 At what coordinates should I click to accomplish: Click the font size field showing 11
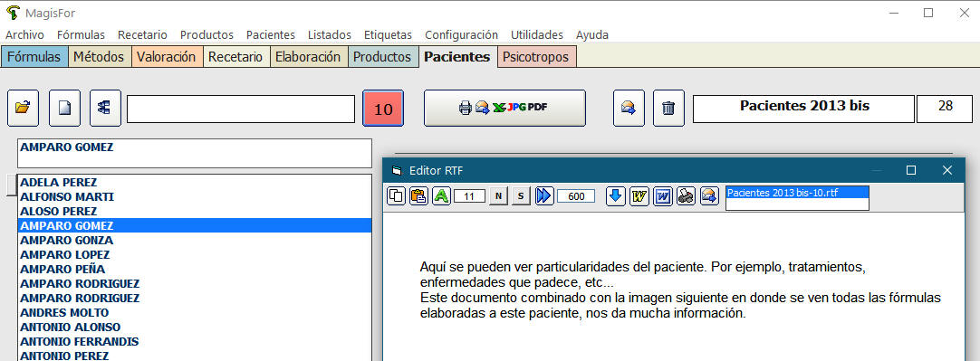click(469, 196)
